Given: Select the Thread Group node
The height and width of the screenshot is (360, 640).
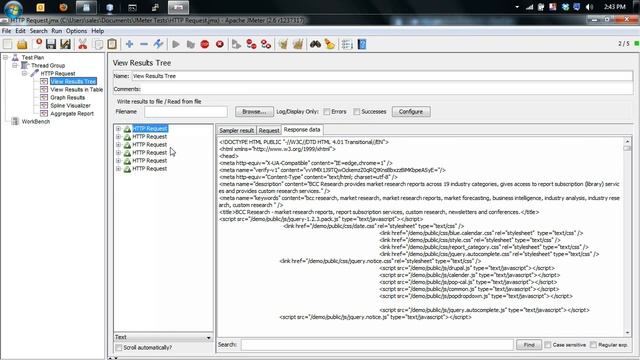Looking at the screenshot, I should [48, 65].
